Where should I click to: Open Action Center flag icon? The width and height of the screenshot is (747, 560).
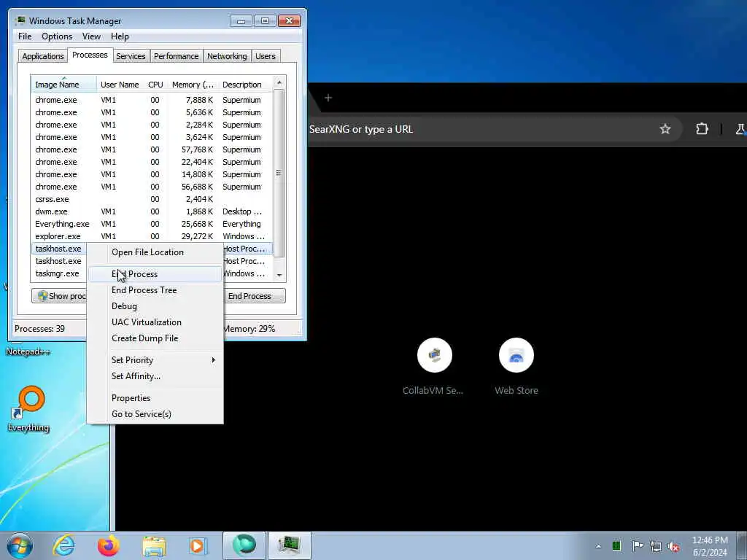pyautogui.click(x=637, y=545)
